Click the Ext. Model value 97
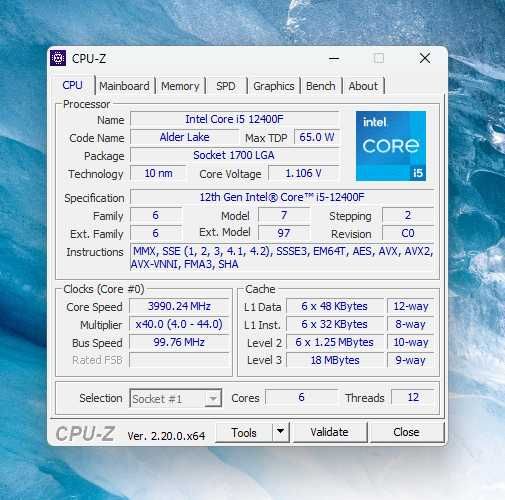 point(284,233)
